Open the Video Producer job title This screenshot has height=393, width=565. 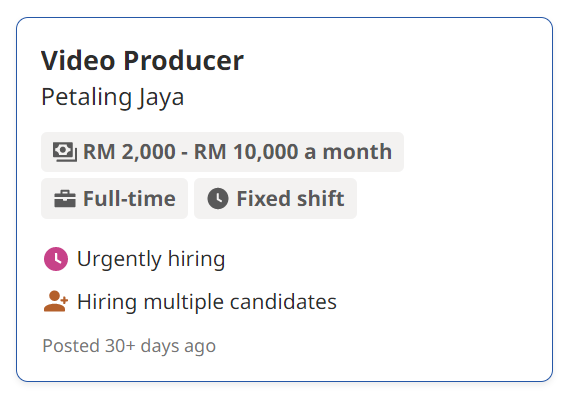pos(142,61)
